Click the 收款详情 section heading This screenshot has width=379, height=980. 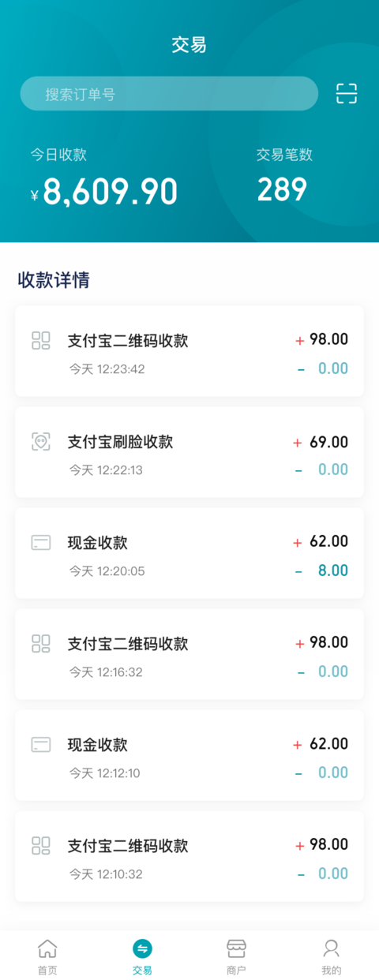54,280
